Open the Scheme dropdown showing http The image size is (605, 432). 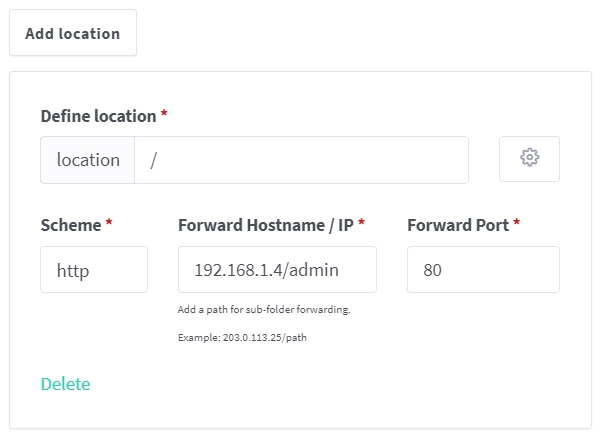[94, 270]
